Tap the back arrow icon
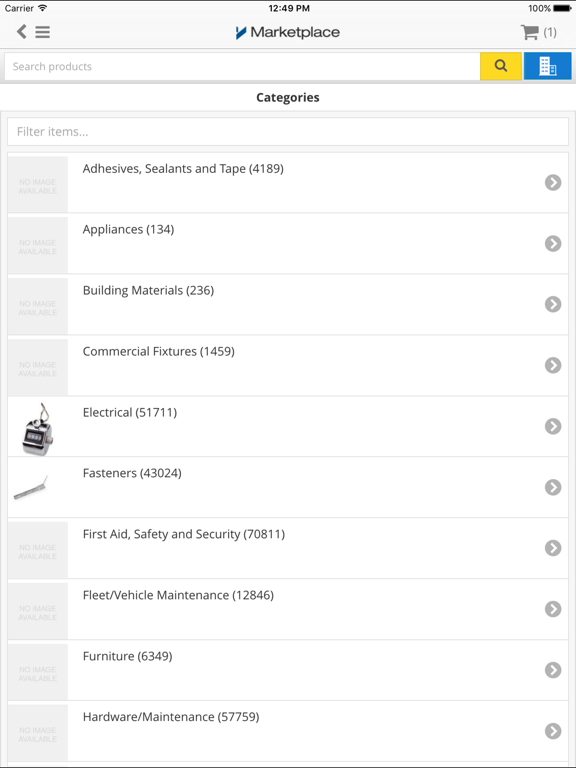The image size is (576, 768). coord(22,32)
